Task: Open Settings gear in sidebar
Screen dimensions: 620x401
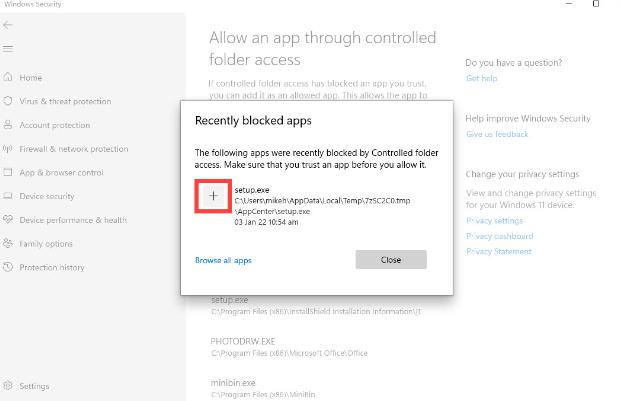Action: coord(9,385)
